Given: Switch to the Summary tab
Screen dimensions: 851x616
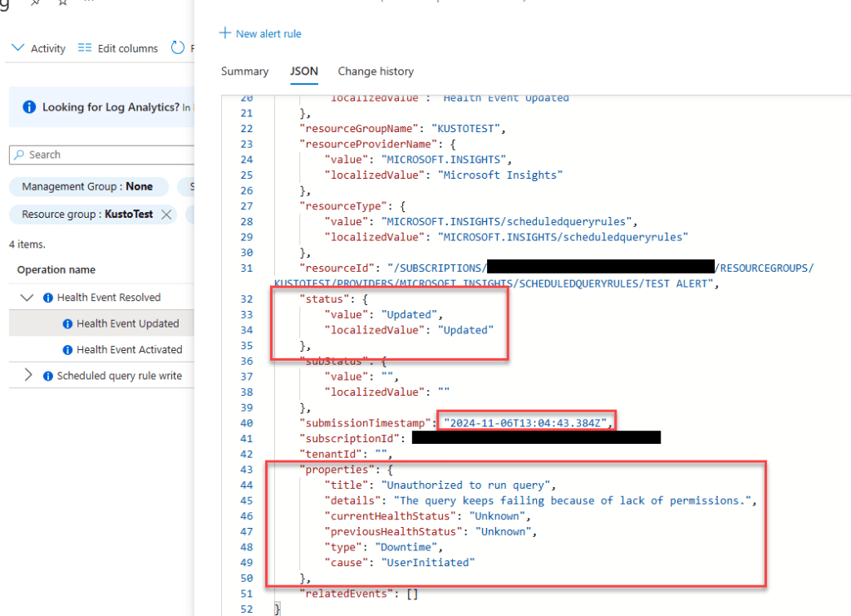Looking at the screenshot, I should click(x=244, y=71).
